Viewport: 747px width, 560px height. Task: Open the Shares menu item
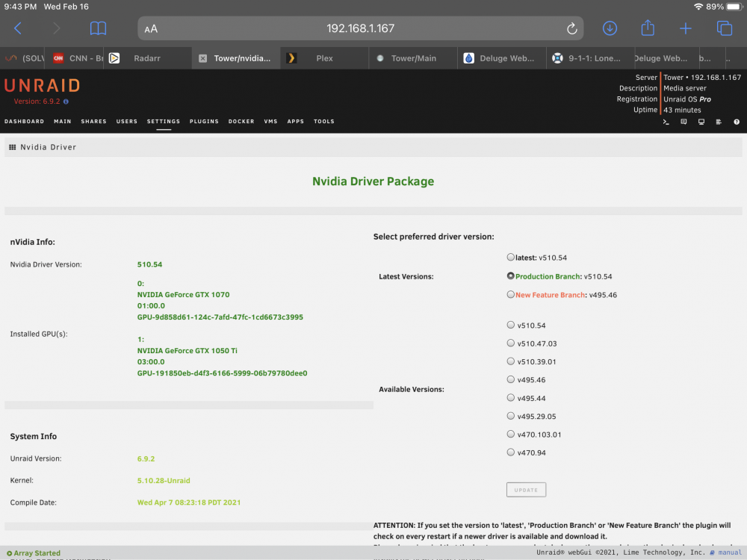point(94,122)
